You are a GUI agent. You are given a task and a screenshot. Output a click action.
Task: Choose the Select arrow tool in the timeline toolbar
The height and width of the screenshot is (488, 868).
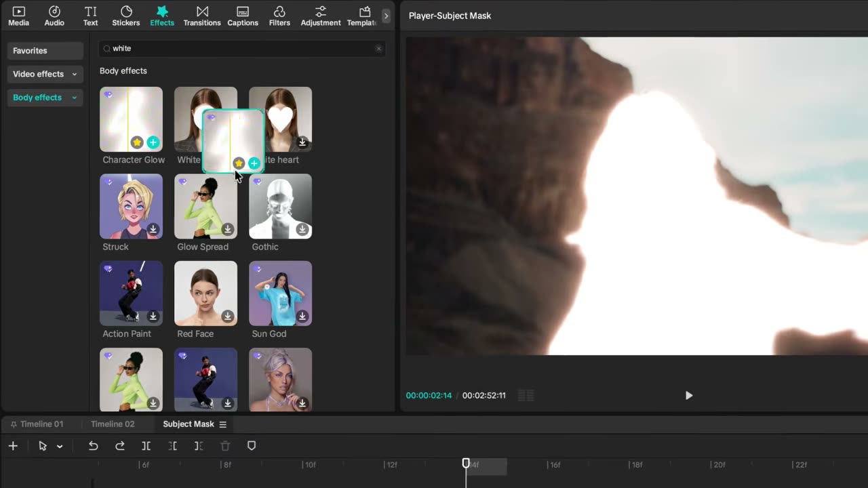(43, 446)
